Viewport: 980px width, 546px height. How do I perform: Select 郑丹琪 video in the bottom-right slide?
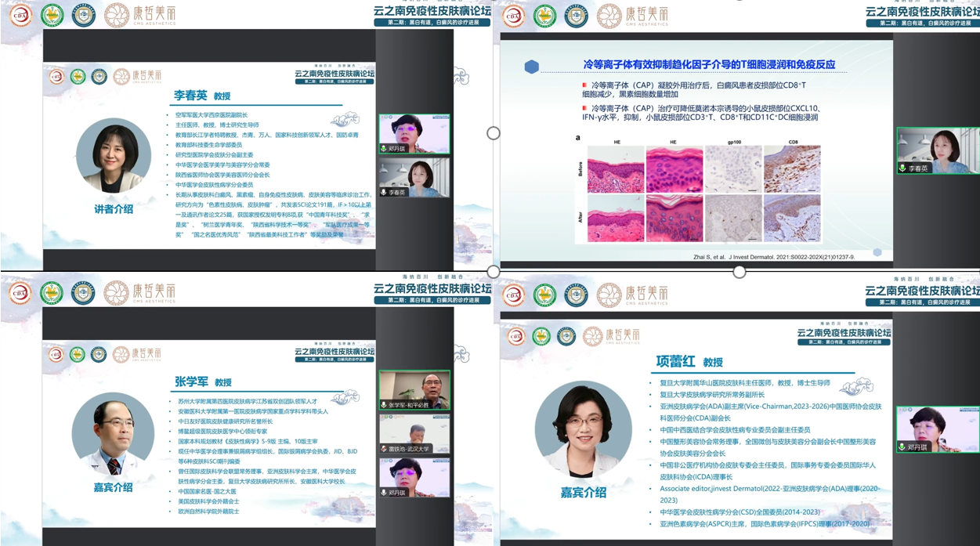[938, 429]
